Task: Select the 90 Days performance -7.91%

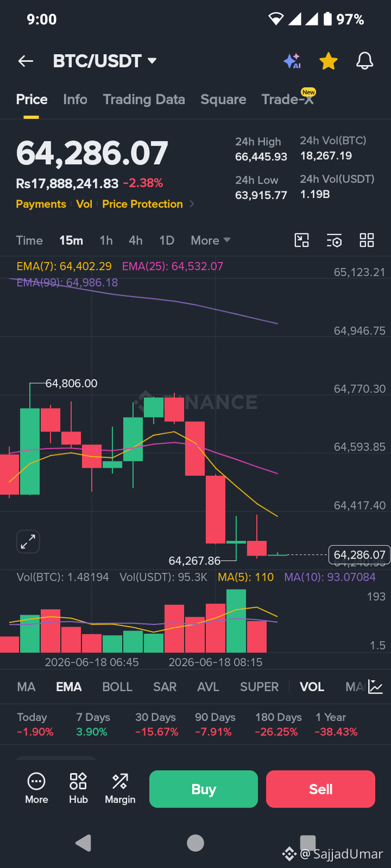Action: pos(213,732)
